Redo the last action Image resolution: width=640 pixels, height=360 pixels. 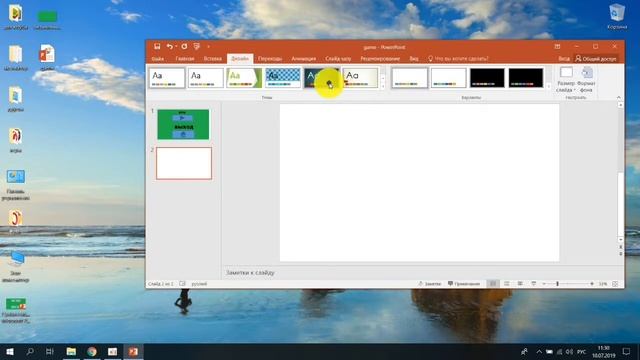point(184,47)
